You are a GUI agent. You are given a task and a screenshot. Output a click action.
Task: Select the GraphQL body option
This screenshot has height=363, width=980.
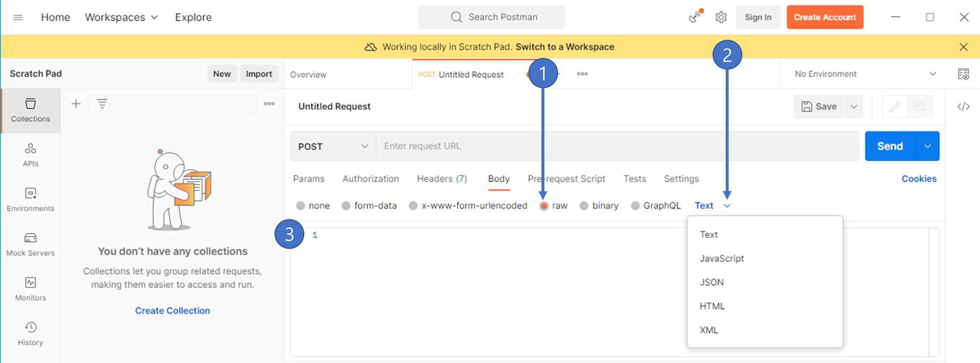656,206
